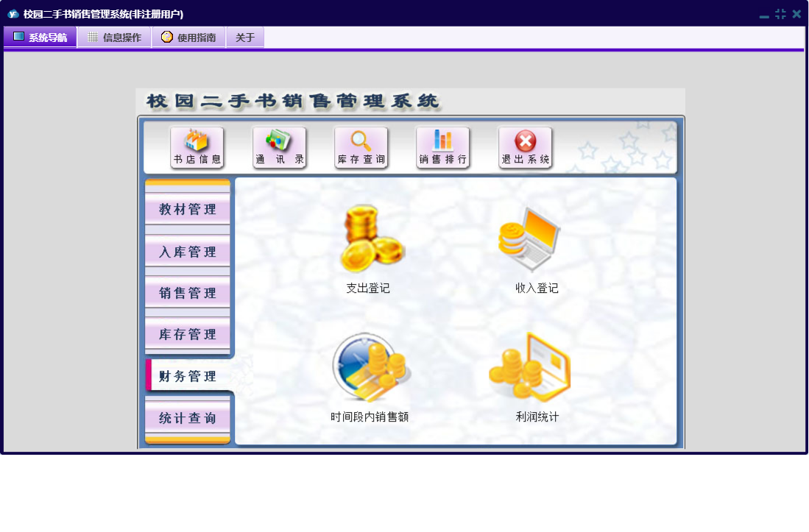Open the 使用指南 user guide tab
The width and height of the screenshot is (809, 532).
click(x=188, y=38)
